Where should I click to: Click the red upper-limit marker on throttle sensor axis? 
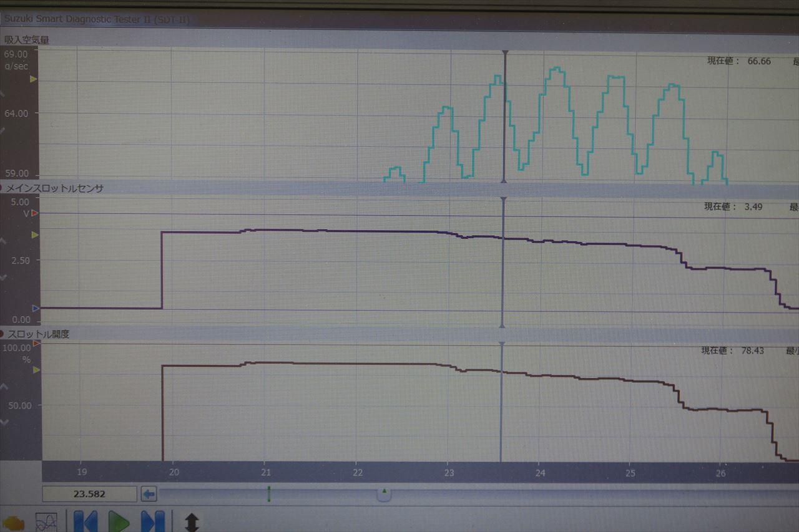[x=35, y=213]
